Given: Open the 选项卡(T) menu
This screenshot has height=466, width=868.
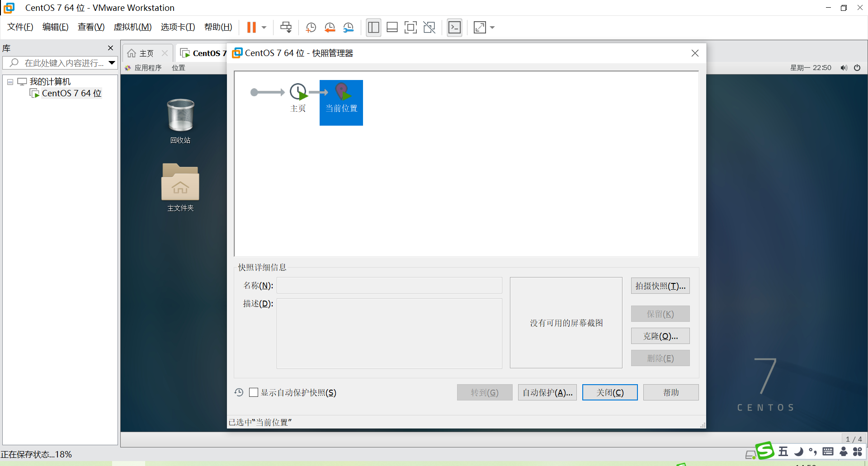Looking at the screenshot, I should point(178,27).
